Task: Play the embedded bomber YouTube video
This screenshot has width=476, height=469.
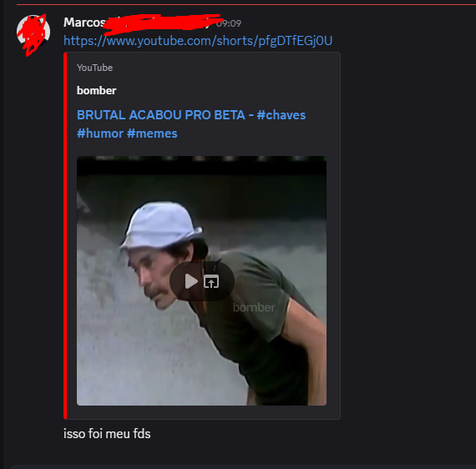Action: (191, 281)
